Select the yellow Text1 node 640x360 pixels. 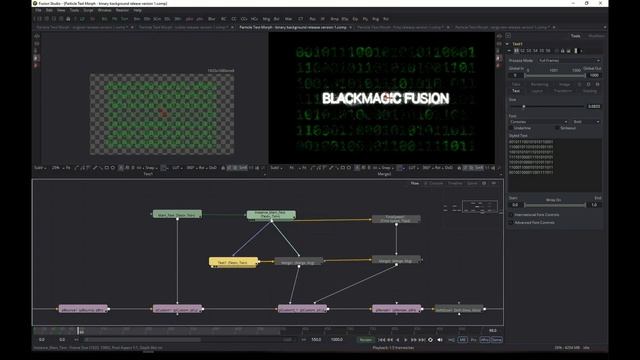click(x=233, y=262)
